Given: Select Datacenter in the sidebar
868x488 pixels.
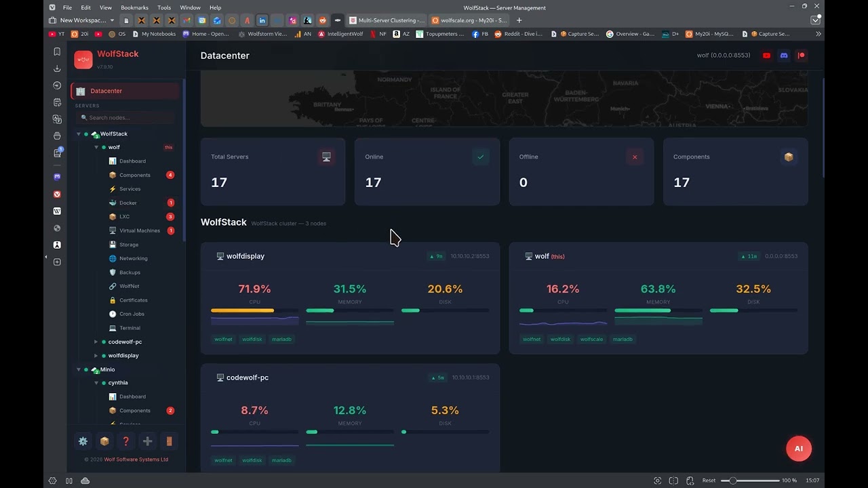Looking at the screenshot, I should point(125,91).
